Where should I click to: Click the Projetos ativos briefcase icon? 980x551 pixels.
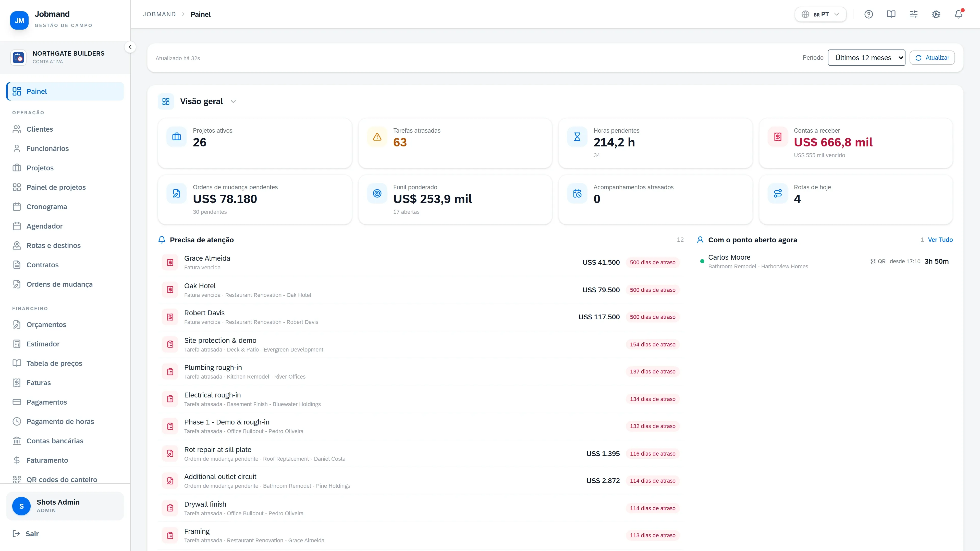click(x=177, y=137)
